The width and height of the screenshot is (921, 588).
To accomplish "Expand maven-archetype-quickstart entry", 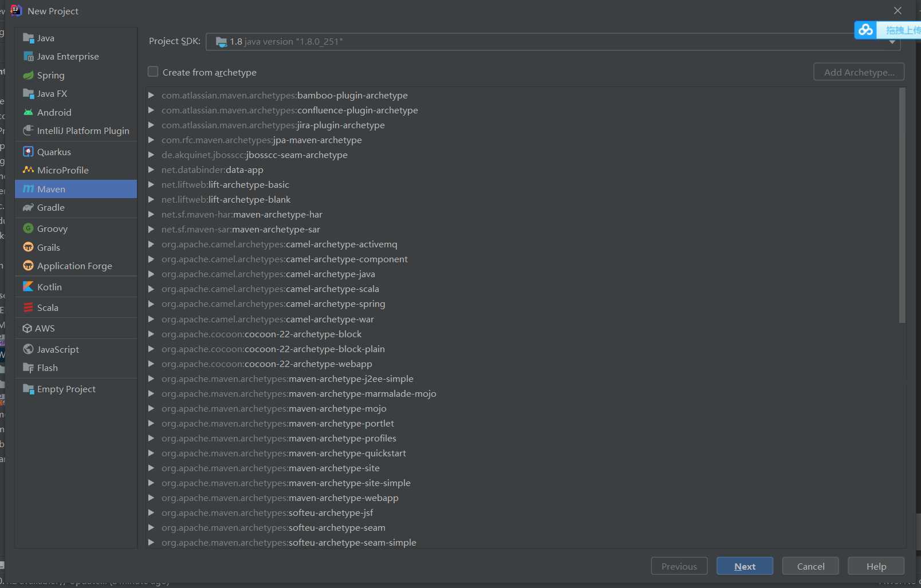I will (x=151, y=453).
